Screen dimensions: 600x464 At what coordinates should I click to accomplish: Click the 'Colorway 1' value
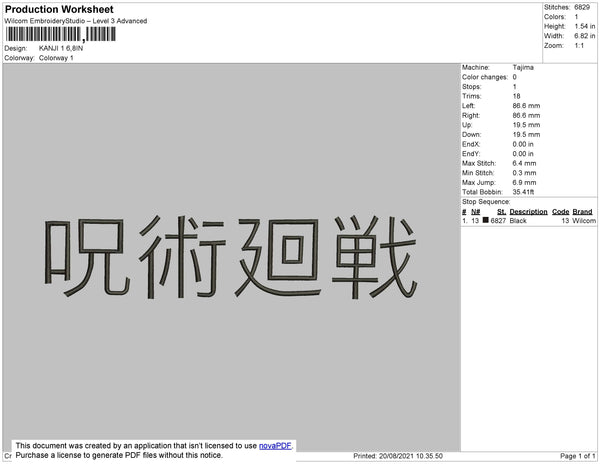point(56,58)
